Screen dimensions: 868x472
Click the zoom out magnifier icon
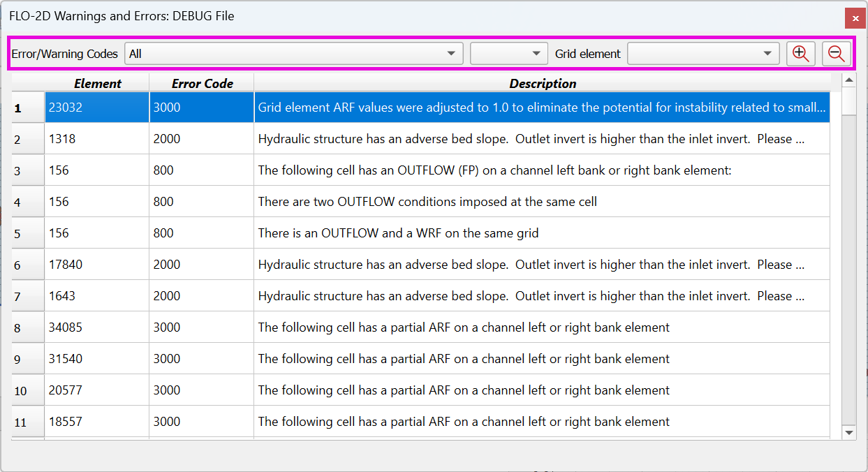pos(837,54)
